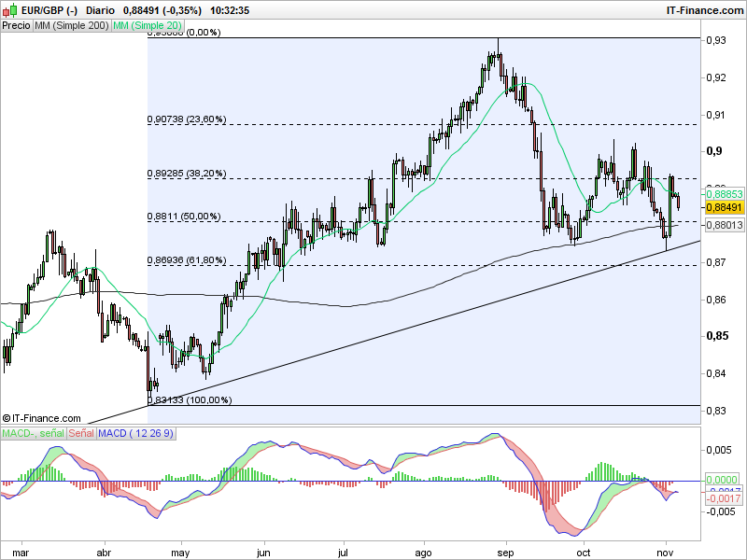Click the candlestick icon beside EUR/GBP

(9, 10)
